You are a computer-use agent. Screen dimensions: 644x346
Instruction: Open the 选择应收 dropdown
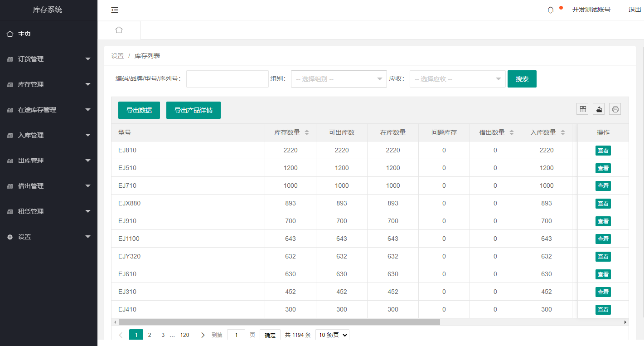click(458, 79)
